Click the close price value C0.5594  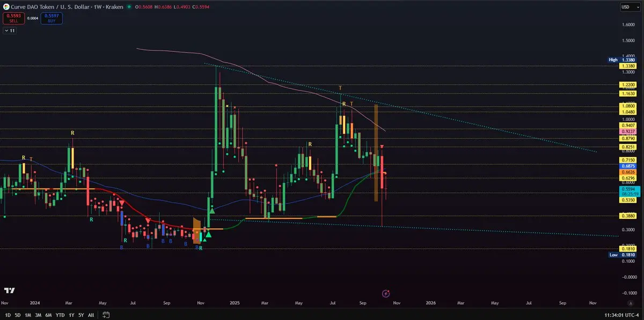[201, 7]
